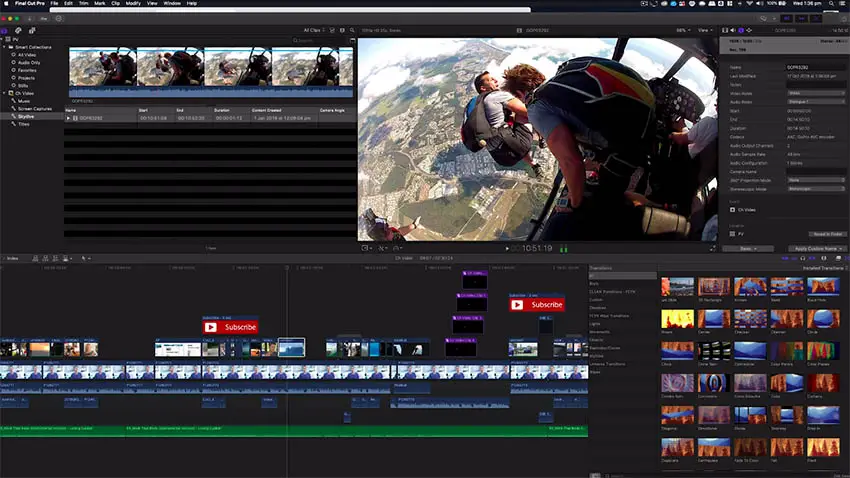
Task: Select Audio Only smart collection
Action: pyautogui.click(x=29, y=63)
